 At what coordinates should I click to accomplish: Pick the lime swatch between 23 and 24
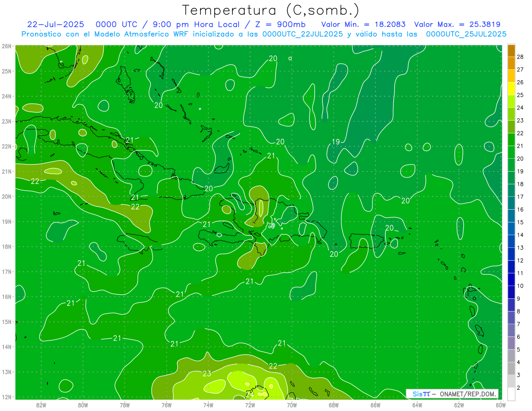tap(511, 114)
